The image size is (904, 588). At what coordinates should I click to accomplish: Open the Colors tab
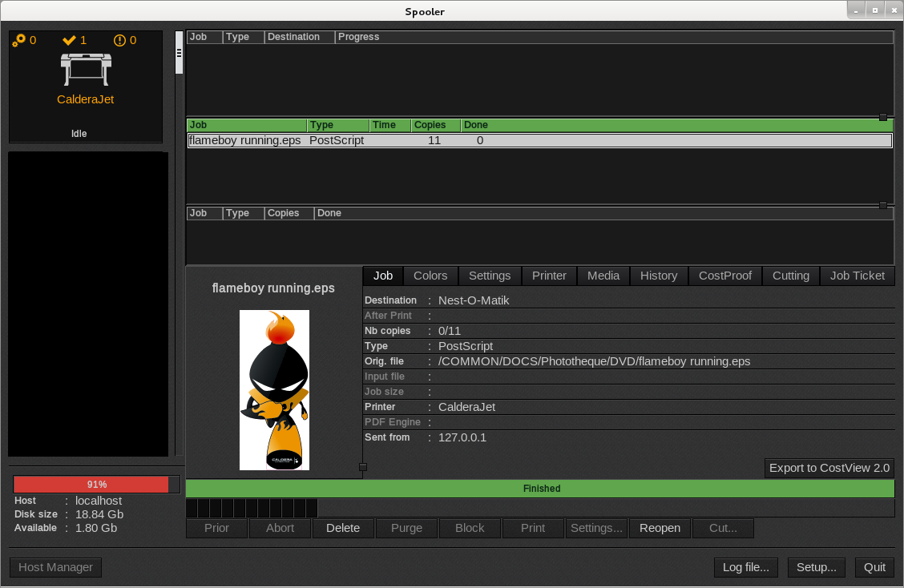click(430, 276)
